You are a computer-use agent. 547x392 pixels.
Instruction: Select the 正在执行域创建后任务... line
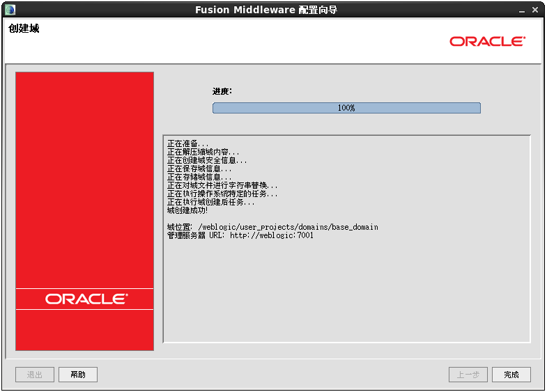pos(210,202)
